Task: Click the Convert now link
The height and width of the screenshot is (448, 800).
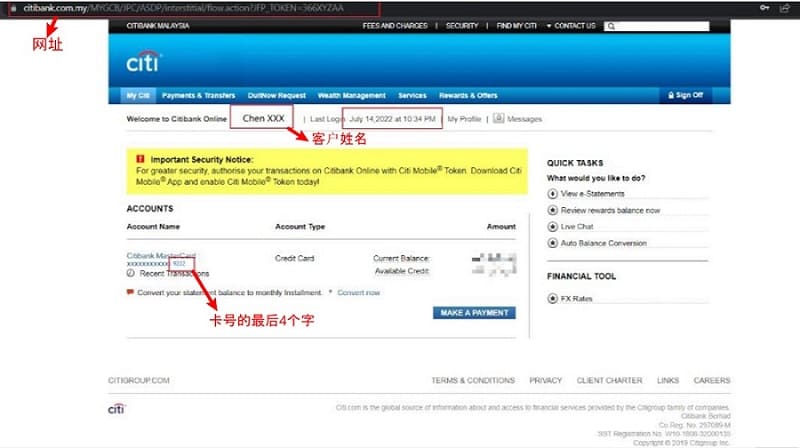Action: (x=359, y=292)
